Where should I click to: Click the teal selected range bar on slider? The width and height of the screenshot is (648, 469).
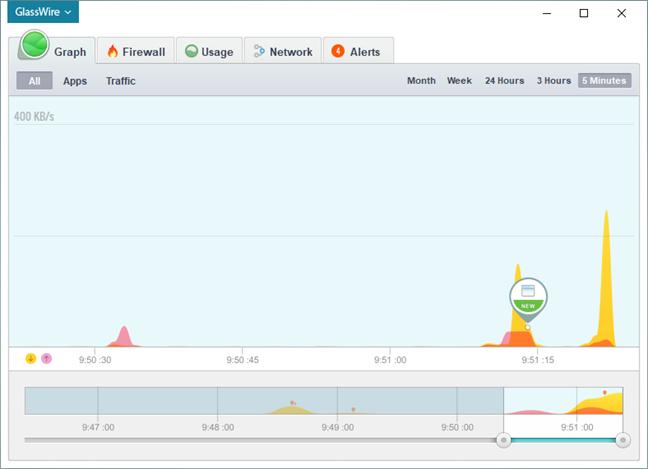coord(563,440)
